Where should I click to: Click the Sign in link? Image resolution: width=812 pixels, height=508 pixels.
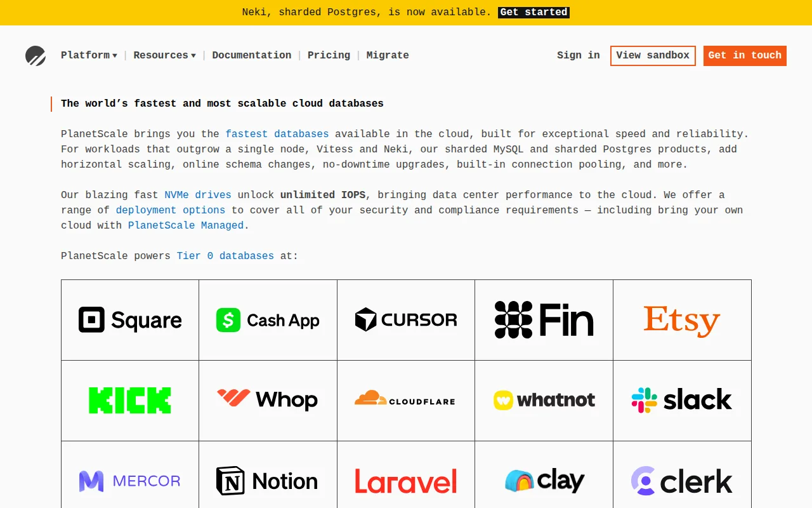[579, 55]
